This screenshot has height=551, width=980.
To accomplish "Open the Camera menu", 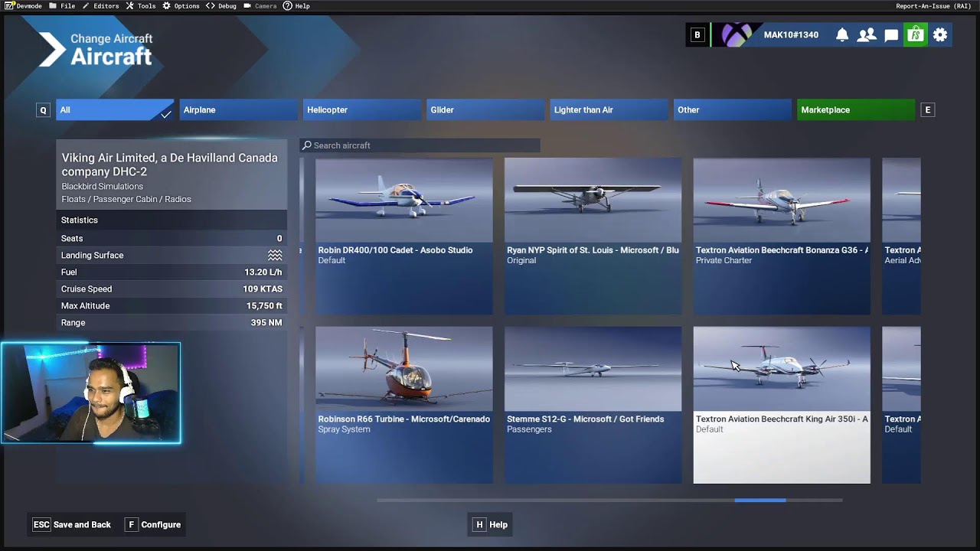I will [x=260, y=5].
